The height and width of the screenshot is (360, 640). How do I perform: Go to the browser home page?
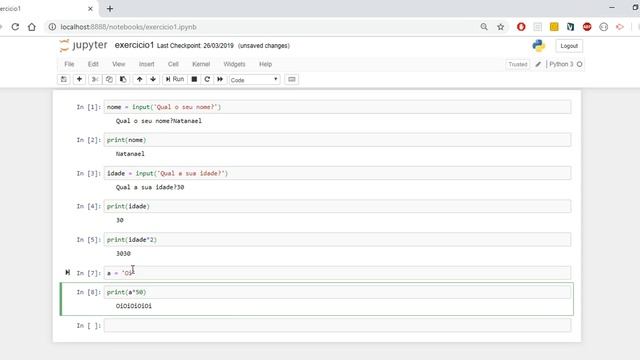(32, 27)
